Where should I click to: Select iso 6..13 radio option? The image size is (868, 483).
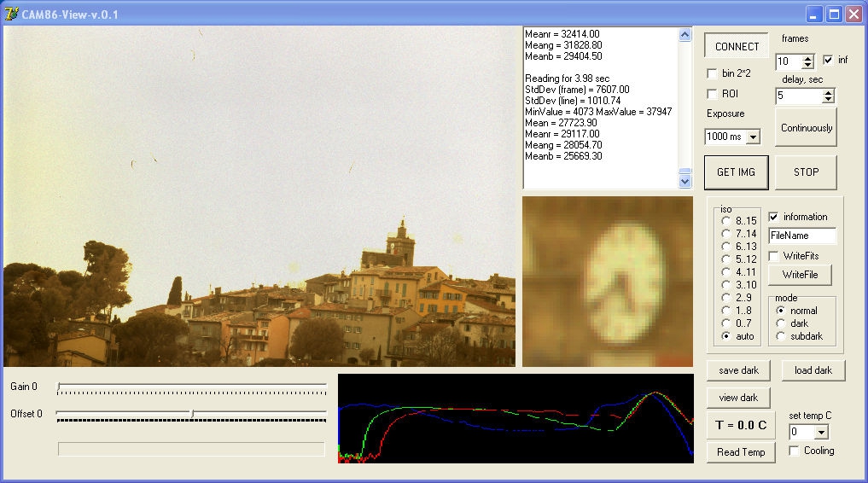tap(725, 247)
